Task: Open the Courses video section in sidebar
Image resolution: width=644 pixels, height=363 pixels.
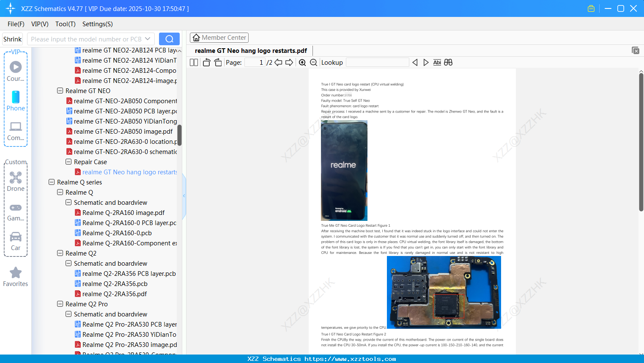Action: click(x=16, y=71)
